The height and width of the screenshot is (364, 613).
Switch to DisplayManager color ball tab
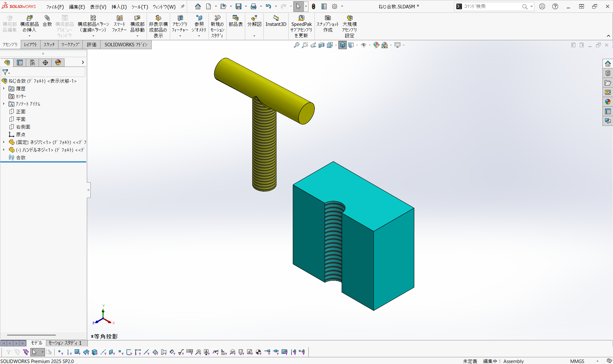(58, 63)
